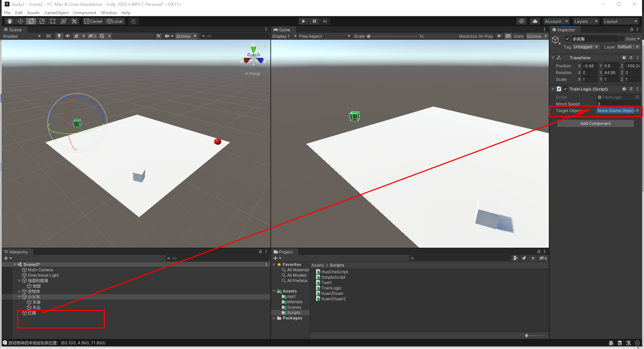
Task: Open the GameObject menu
Action: coord(56,12)
